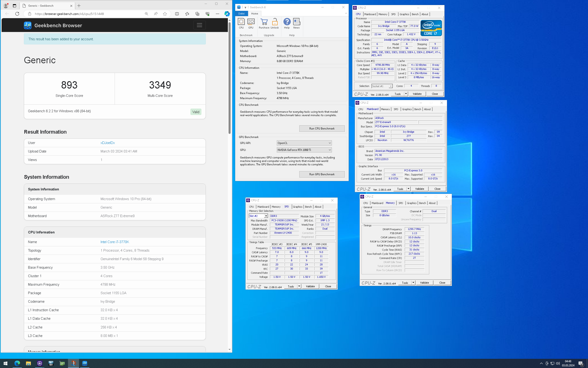
Task: Open the Favorites list icon in Edge
Action: click(187, 14)
